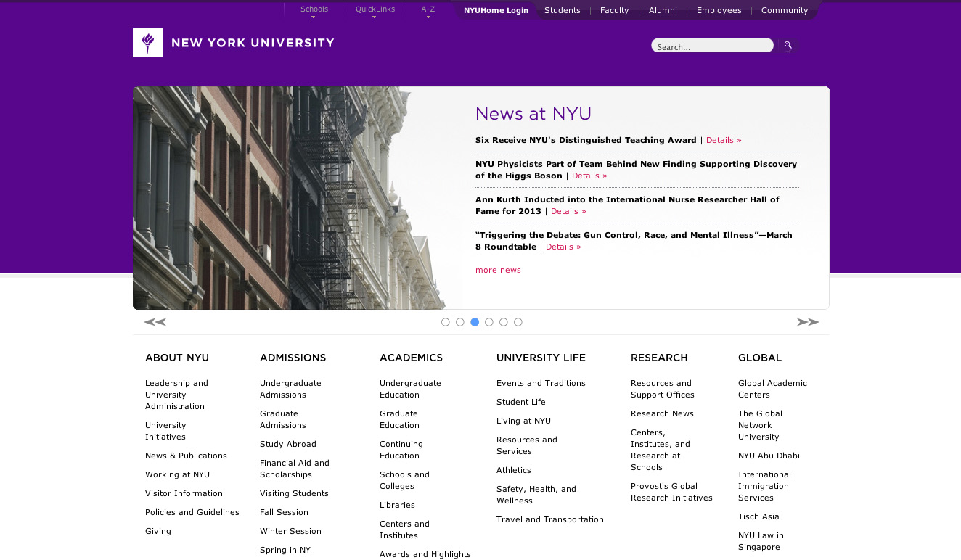Open Details for Distinguished Teaching Award
The height and width of the screenshot is (560, 961).
coord(724,140)
